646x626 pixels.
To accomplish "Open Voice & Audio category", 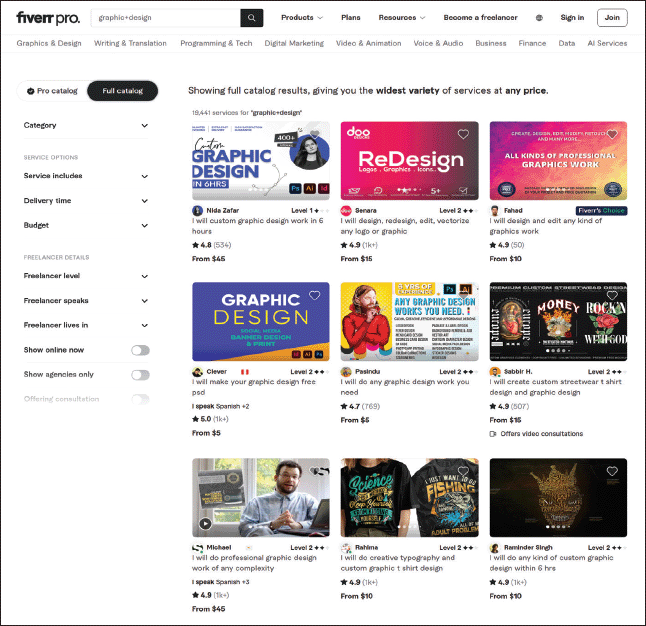I will (438, 43).
